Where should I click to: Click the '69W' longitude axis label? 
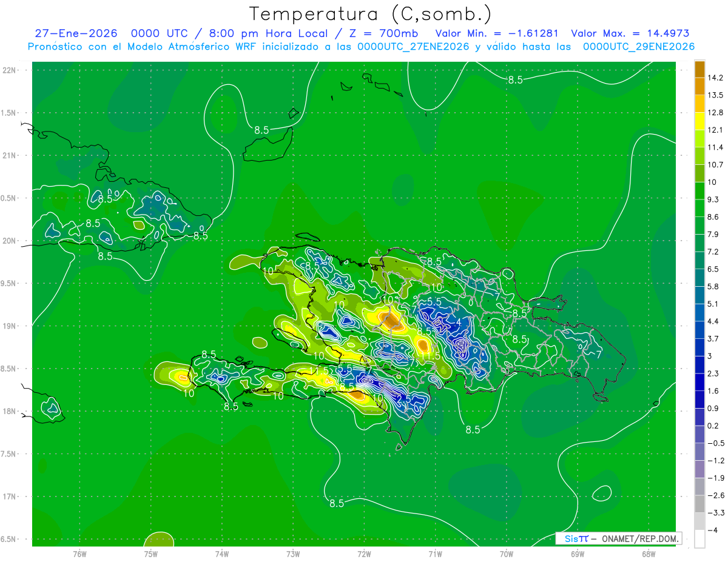click(578, 554)
